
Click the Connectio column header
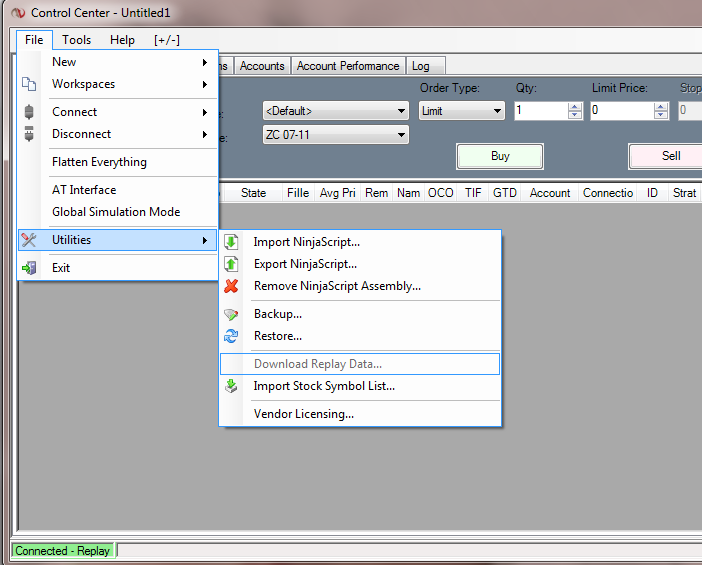(608, 193)
